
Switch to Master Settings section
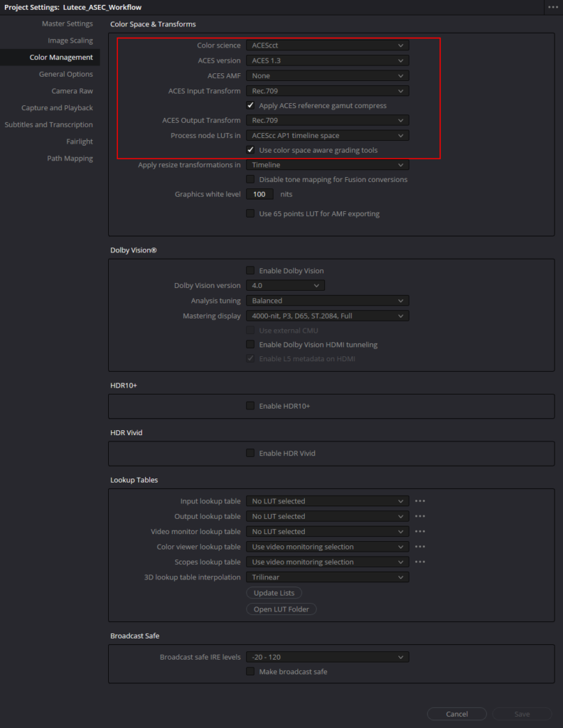(x=67, y=24)
